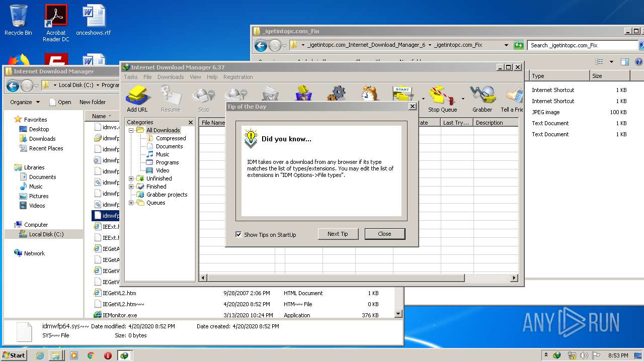
Task: Open address bar dropdown in _igetintopc.com_Fix window
Action: click(x=506, y=45)
